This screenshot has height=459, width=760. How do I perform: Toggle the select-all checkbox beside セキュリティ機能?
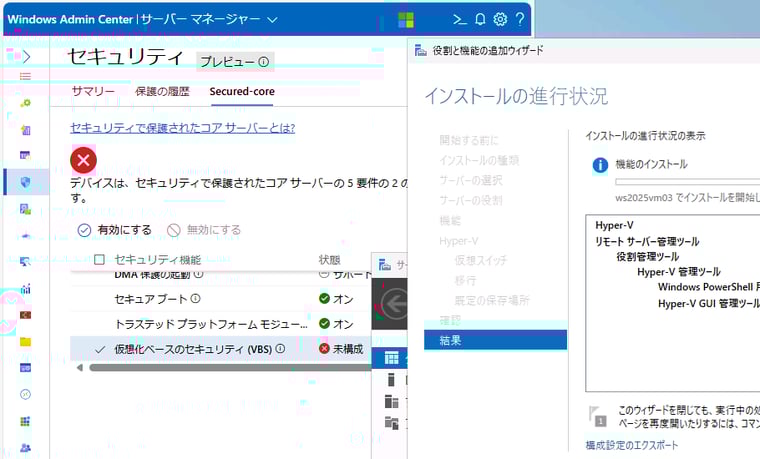[x=99, y=260]
